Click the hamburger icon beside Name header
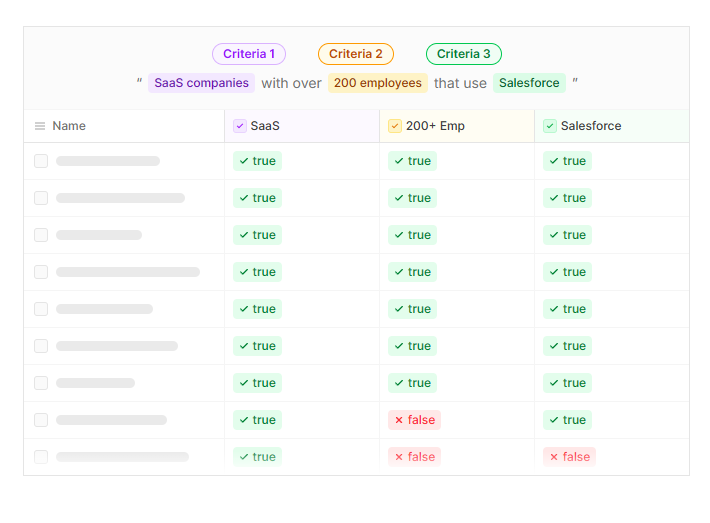This screenshot has height=523, width=710. click(40, 126)
